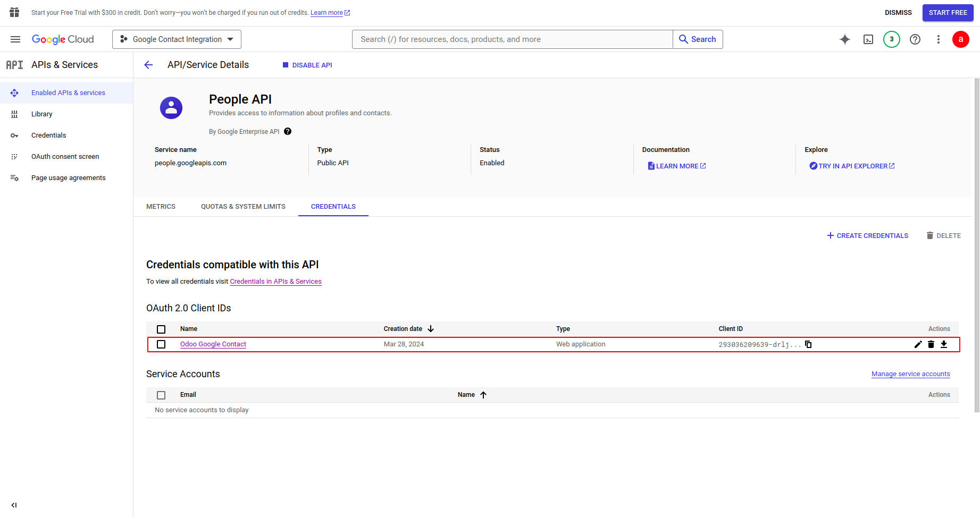Edit the Odoo Google Contact OAuth client
The height and width of the screenshot is (518, 980).
tap(918, 344)
